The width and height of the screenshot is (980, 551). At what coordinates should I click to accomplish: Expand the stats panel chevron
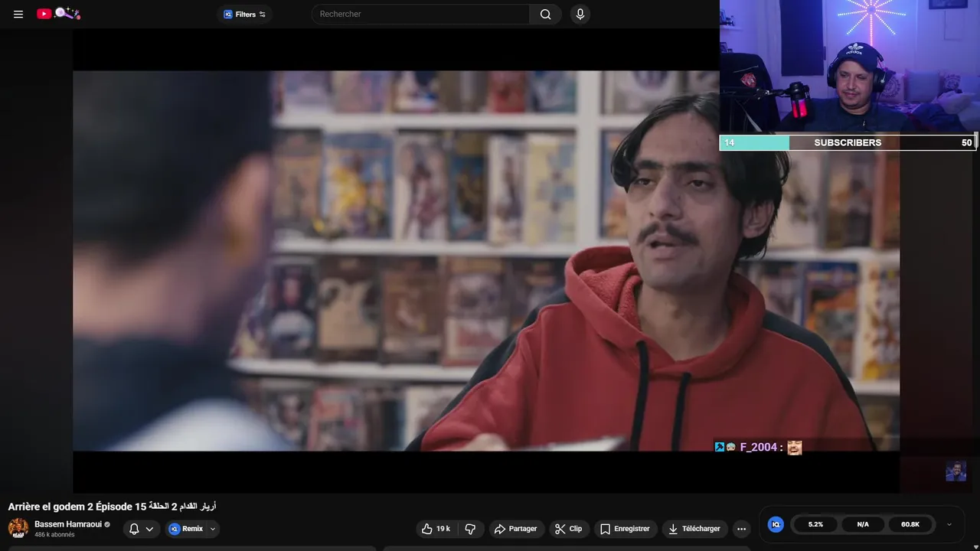(x=949, y=524)
